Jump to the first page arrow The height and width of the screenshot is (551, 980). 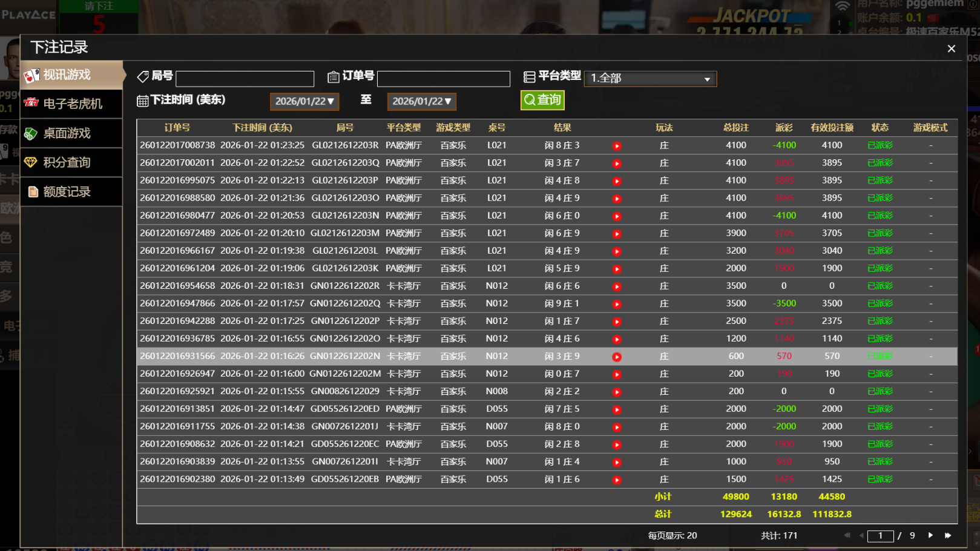pyautogui.click(x=846, y=535)
